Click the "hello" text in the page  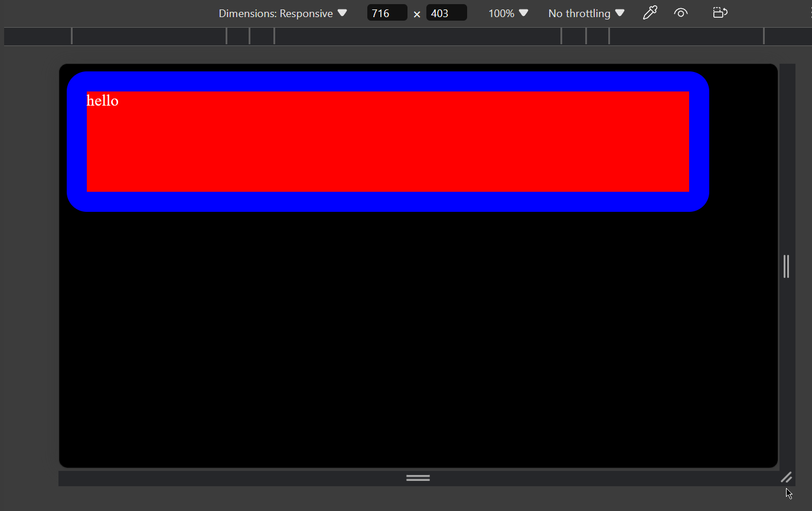tap(103, 101)
